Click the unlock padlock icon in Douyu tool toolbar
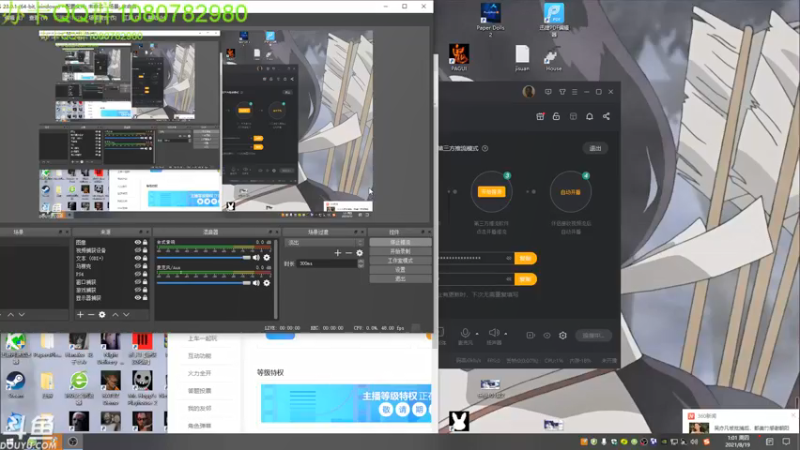The height and width of the screenshot is (450, 800). click(556, 116)
